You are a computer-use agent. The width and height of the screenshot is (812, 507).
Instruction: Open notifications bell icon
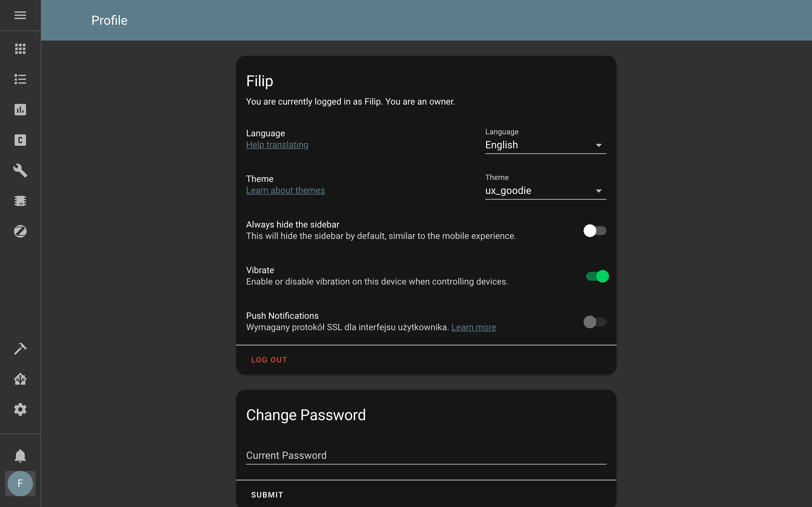20,456
